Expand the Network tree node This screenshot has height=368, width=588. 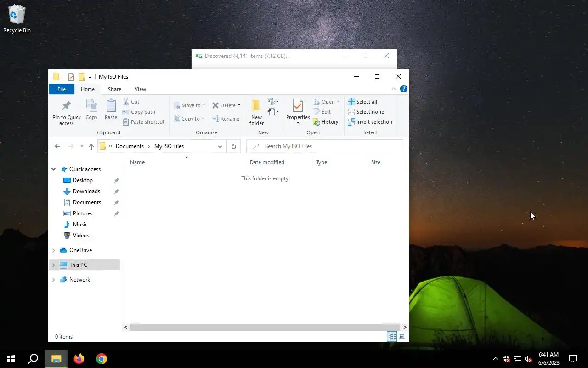point(54,280)
